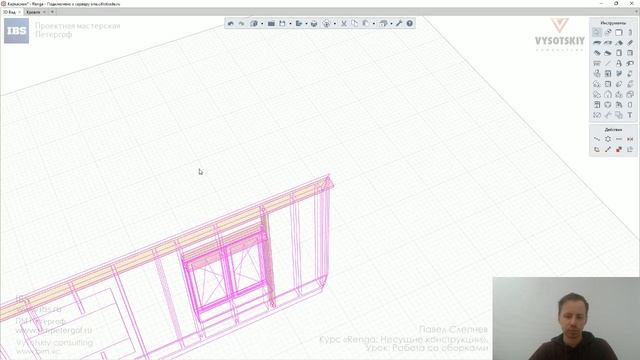Screen dimensions: 640x360
Task: Click the Undo arrow in top toolbar
Action: pos(231,24)
